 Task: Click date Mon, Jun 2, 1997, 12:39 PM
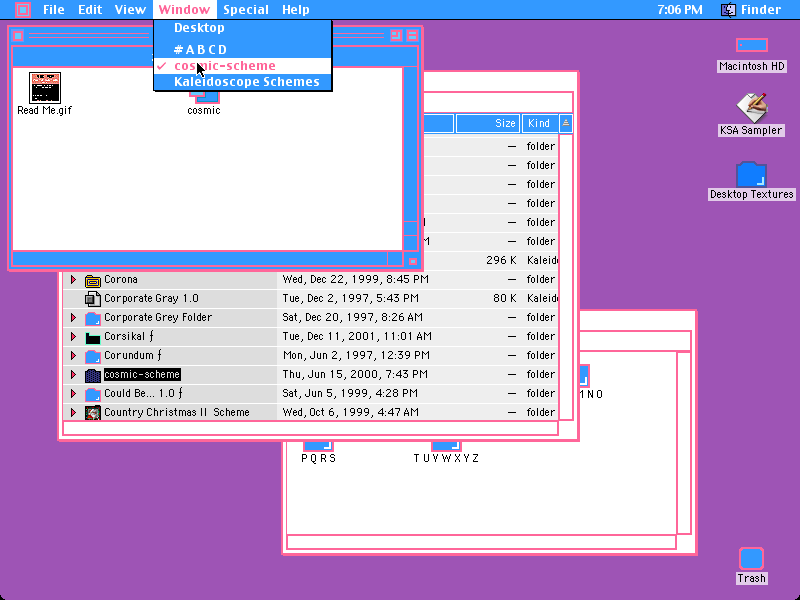(x=356, y=355)
